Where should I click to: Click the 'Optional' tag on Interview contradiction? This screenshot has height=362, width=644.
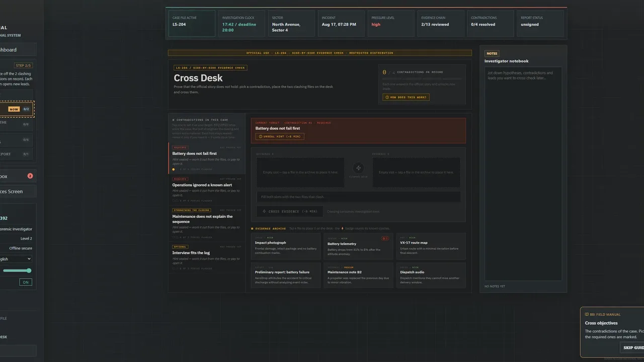point(180,247)
